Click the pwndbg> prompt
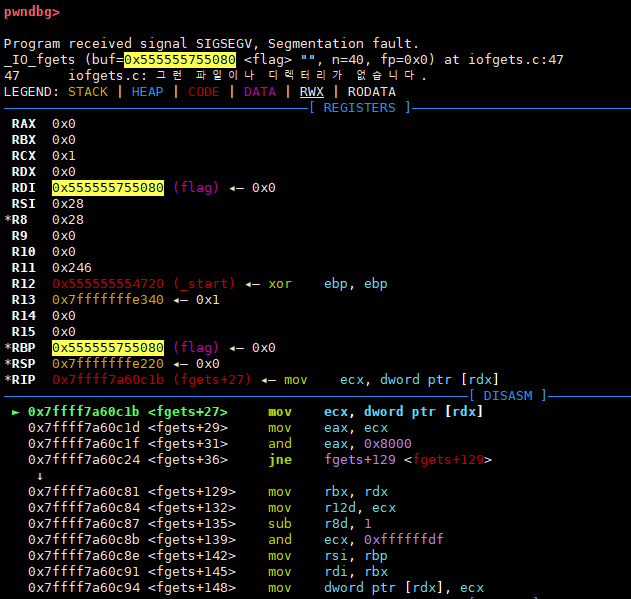631x599 pixels. 32,12
